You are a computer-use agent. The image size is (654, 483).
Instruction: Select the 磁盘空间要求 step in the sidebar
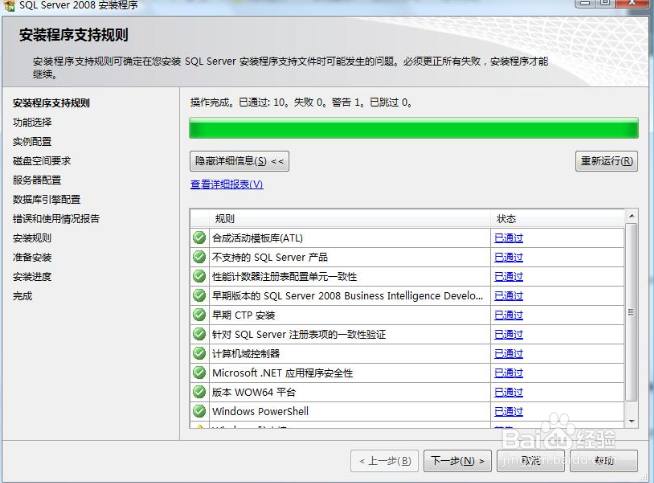(42, 161)
